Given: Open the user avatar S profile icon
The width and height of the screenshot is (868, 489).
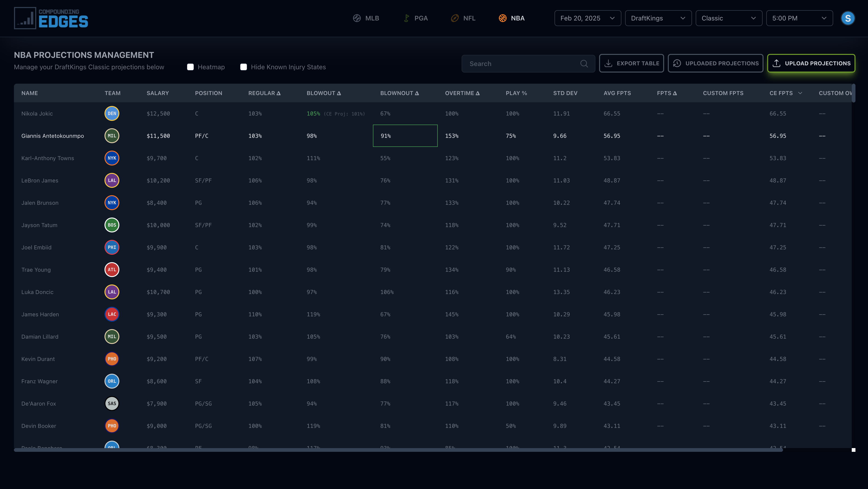Looking at the screenshot, I should click(x=848, y=18).
